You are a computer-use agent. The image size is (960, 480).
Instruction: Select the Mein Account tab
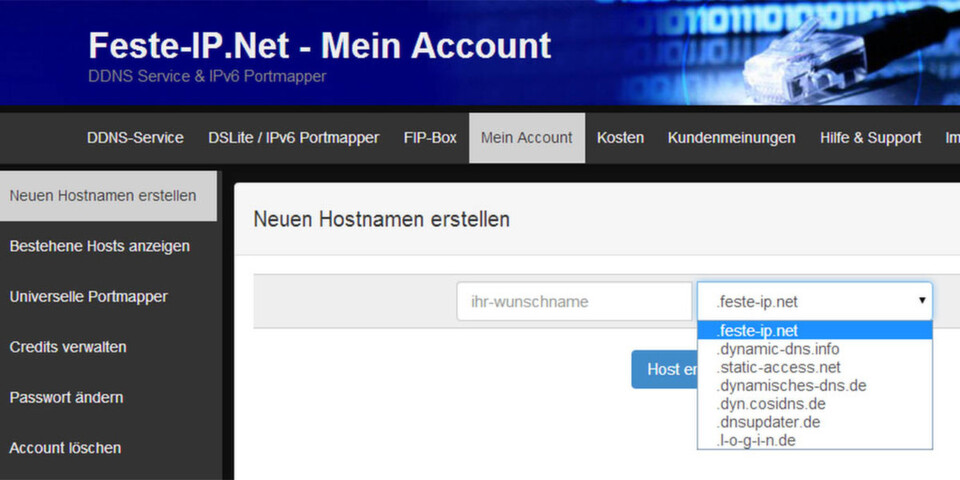(x=527, y=138)
